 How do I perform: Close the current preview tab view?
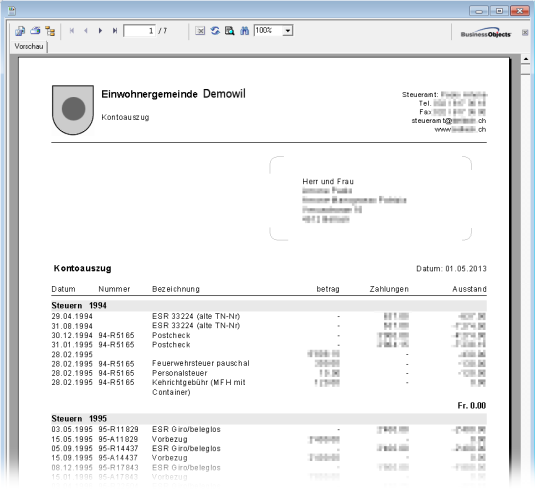click(525, 32)
